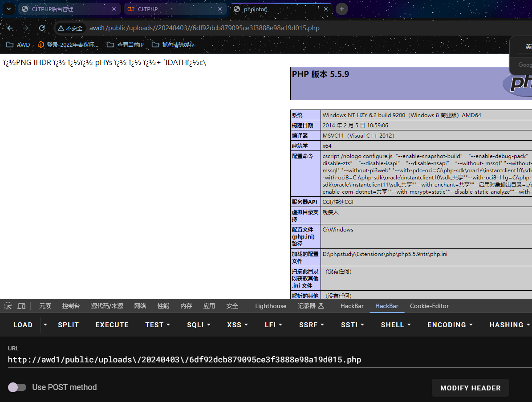Image resolution: width=532 pixels, height=402 pixels.
Task: Click the MODIFY HEADER button
Action: (x=470, y=388)
